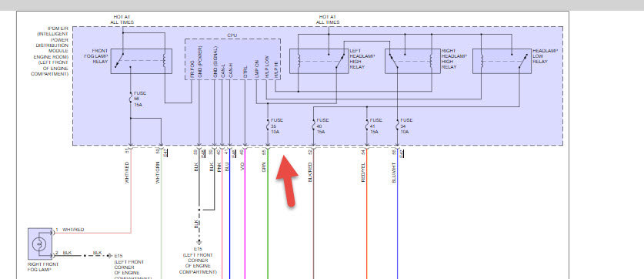
Task: Click the 'RIGHT FRONT FOG LAMP' caption
Action: 43,267
